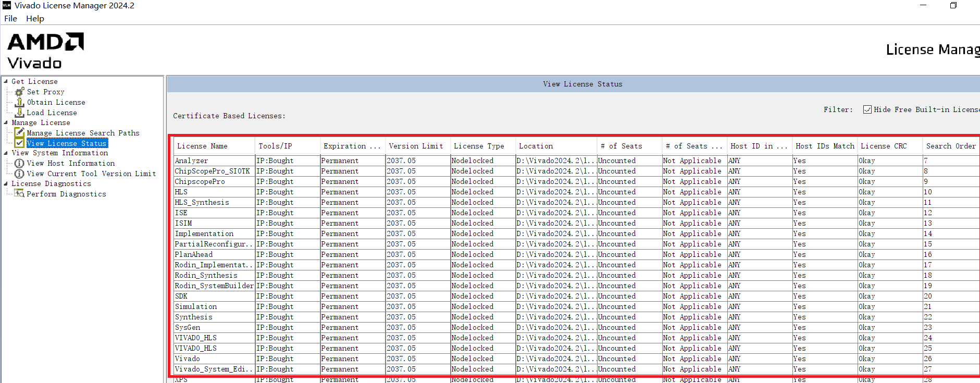Viewport: 980px width, 383px height.
Task: Select Load License in the tree
Action: (52, 113)
